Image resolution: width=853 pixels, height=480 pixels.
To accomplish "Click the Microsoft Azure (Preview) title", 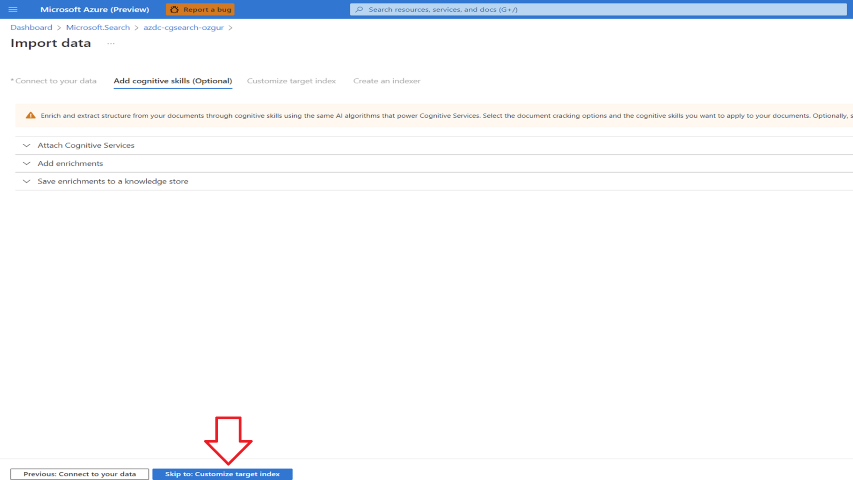I will tap(95, 9).
